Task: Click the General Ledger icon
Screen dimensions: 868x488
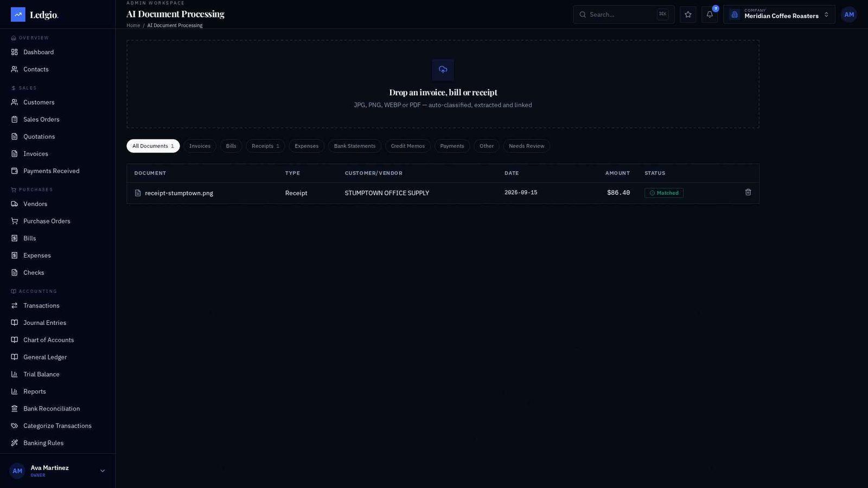Action: click(15, 357)
